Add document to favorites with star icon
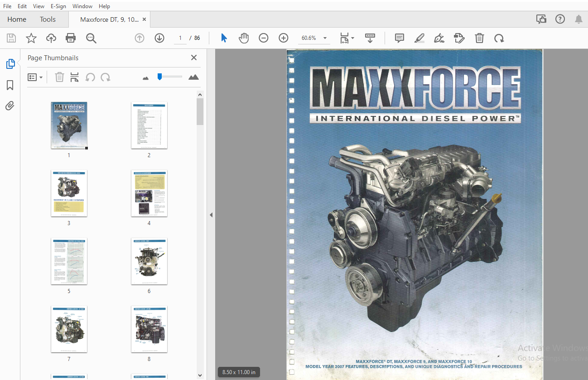This screenshot has width=588, height=380. (31, 38)
